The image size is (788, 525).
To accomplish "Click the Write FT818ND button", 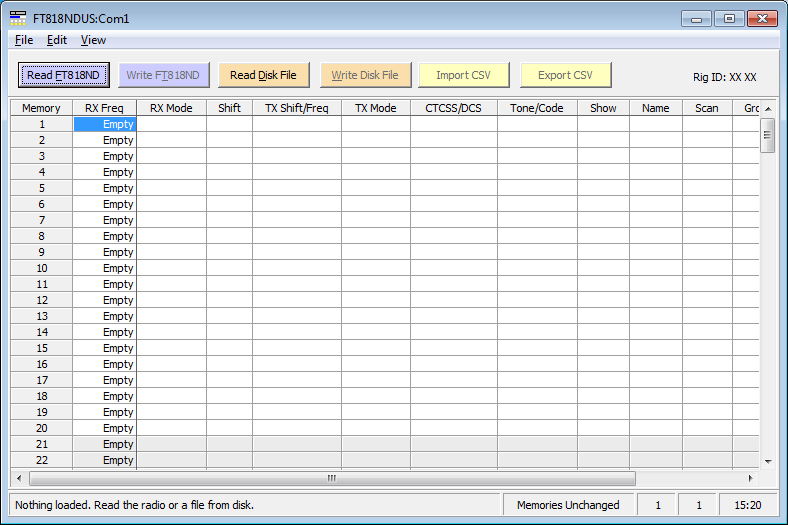I will (163, 75).
